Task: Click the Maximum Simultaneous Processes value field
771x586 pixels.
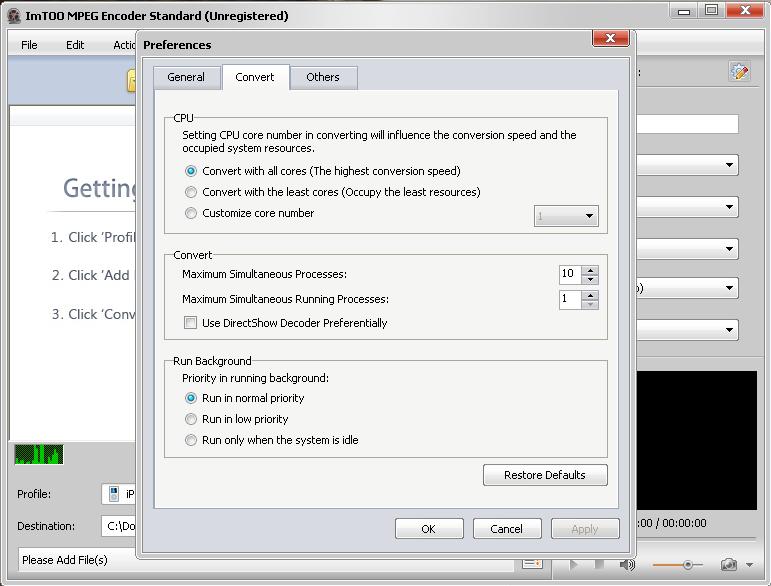Action: click(570, 274)
